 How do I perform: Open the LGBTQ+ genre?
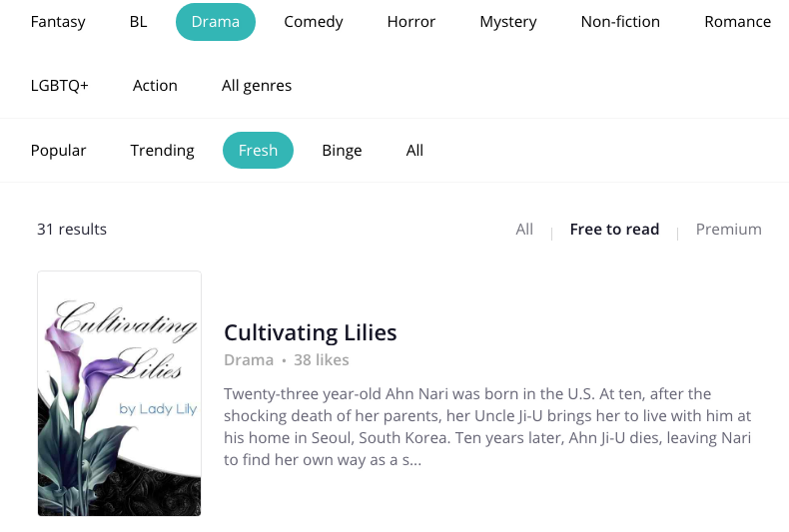coord(60,86)
